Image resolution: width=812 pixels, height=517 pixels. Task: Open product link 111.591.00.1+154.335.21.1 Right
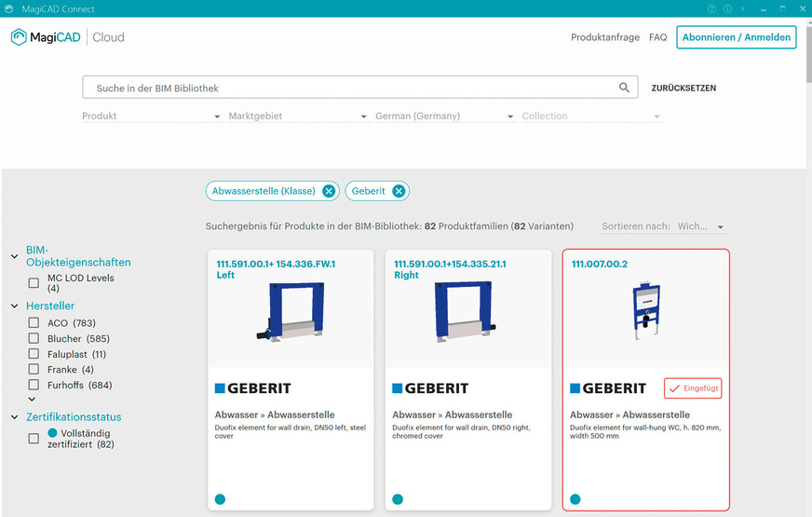coord(450,269)
